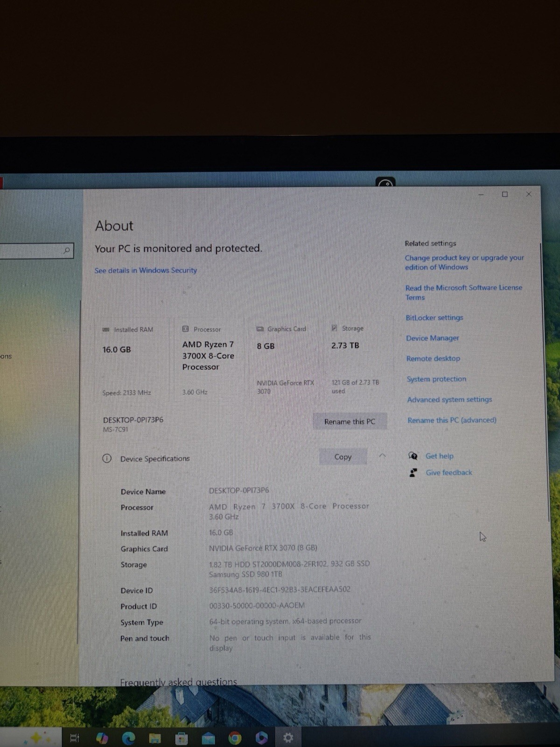The width and height of the screenshot is (560, 747).
Task: Click Speed: 2133 MHz text
Action: click(126, 393)
